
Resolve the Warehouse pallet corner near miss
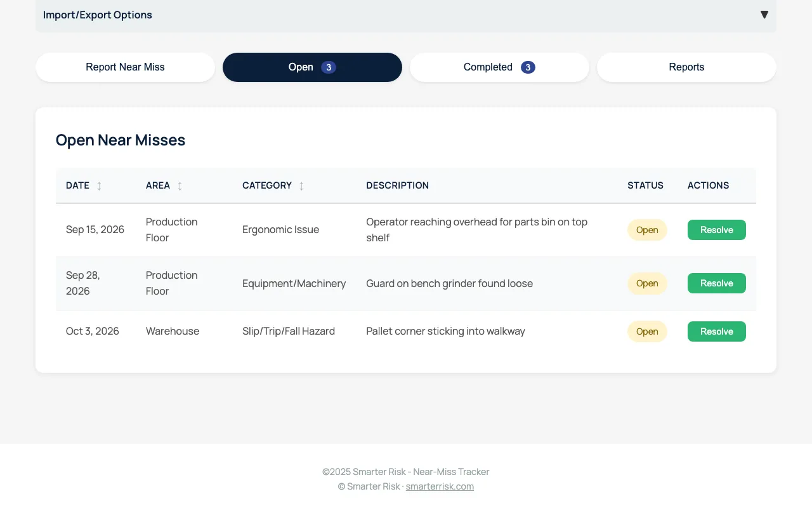[717, 331]
